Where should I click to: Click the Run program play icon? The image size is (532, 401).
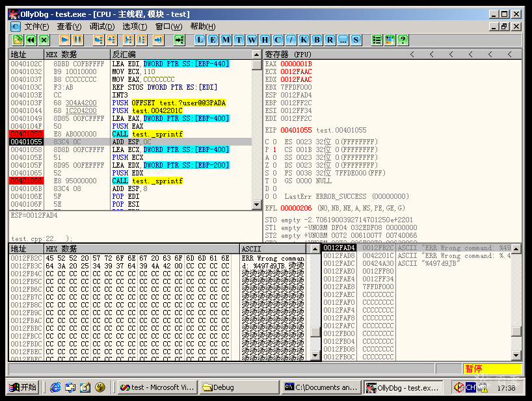(x=64, y=40)
